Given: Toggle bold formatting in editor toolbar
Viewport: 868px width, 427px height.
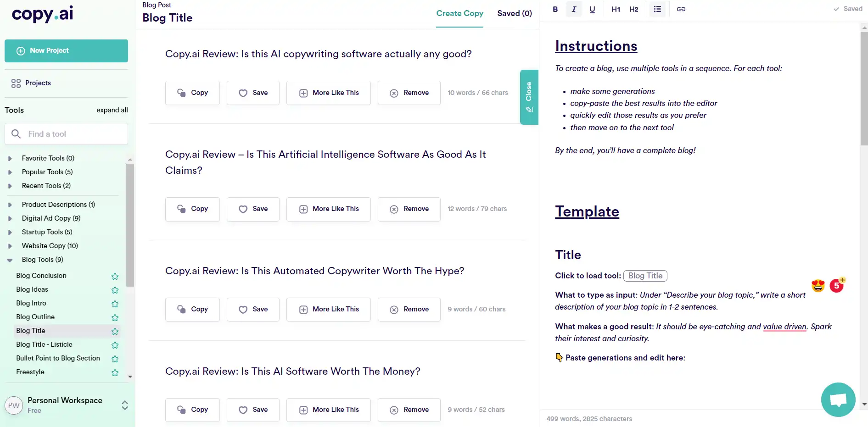Looking at the screenshot, I should (555, 9).
